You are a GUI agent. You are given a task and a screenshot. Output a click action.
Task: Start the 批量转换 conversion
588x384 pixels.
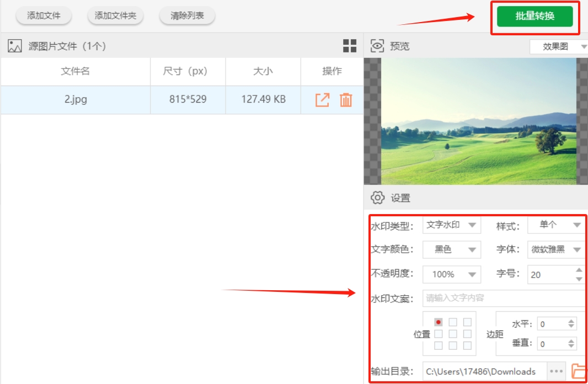coord(534,16)
